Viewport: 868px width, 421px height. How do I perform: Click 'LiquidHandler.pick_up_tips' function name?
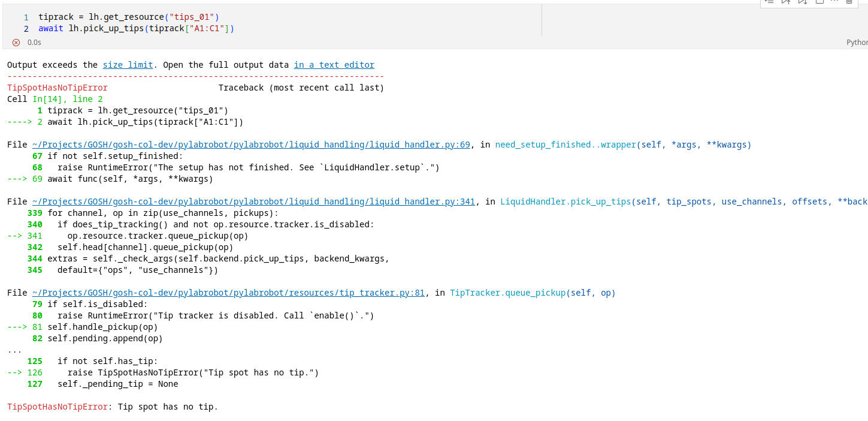(x=566, y=202)
